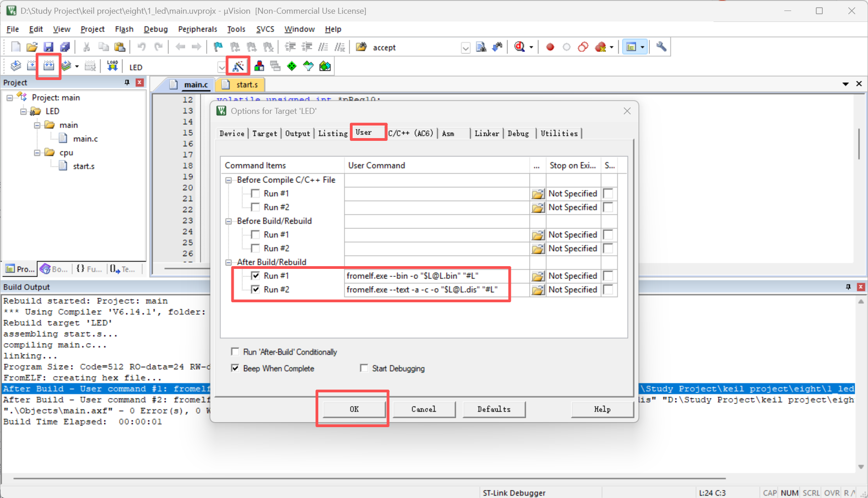Image resolution: width=868 pixels, height=498 pixels.
Task: Uncheck After Build Run #2 checkbox
Action: click(256, 289)
